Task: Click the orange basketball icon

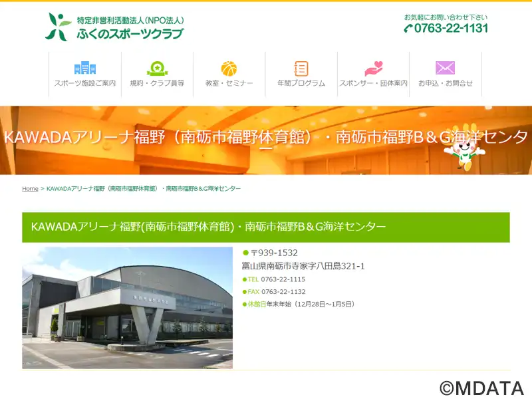Action: point(229,68)
